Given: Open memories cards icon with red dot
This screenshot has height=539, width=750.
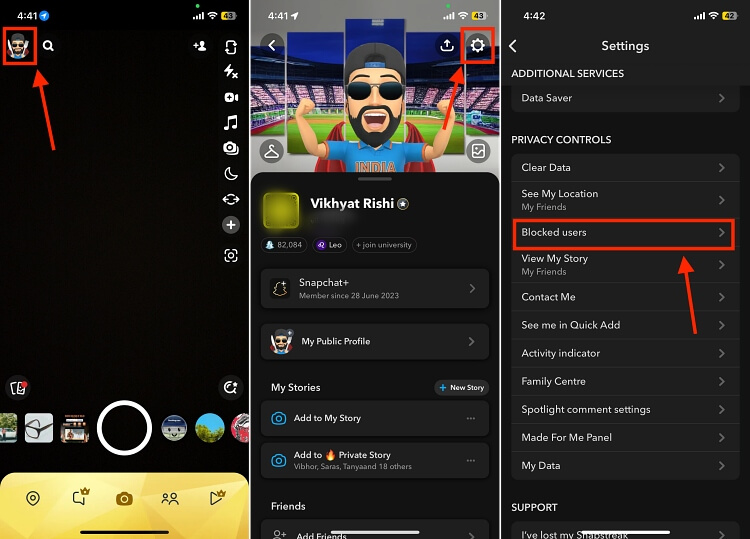Looking at the screenshot, I should (18, 387).
